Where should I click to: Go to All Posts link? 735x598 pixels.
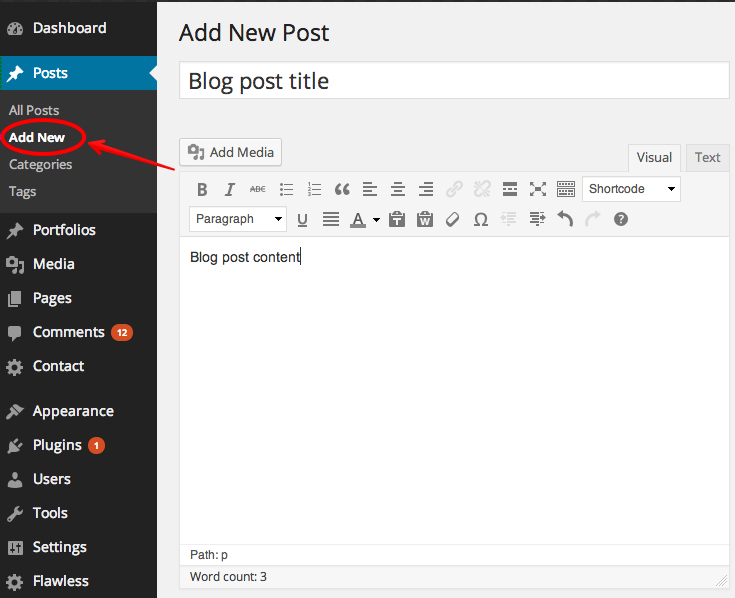[34, 110]
